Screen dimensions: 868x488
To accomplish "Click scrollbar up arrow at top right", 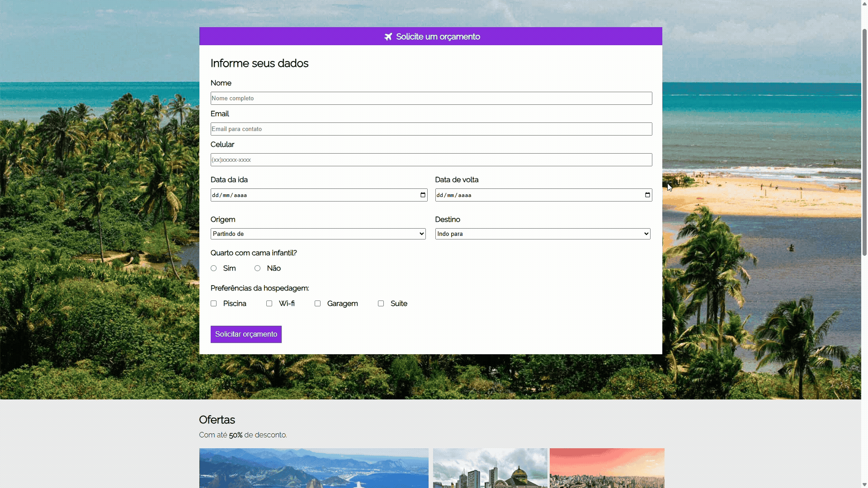I will 864,3.
